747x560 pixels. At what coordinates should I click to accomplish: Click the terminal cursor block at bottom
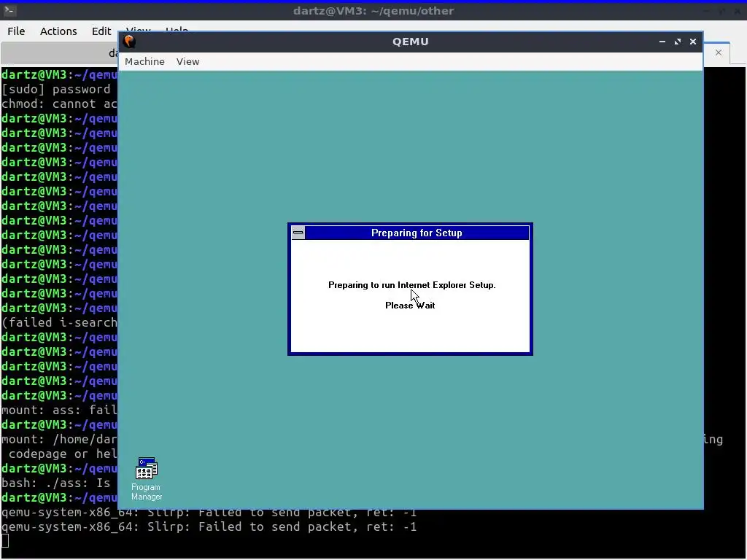tap(5, 541)
